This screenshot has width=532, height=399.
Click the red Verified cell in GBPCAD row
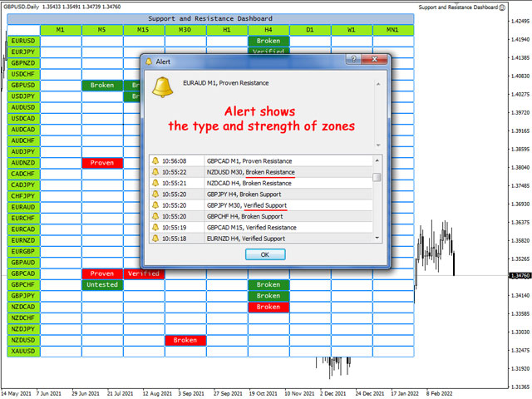(x=144, y=273)
